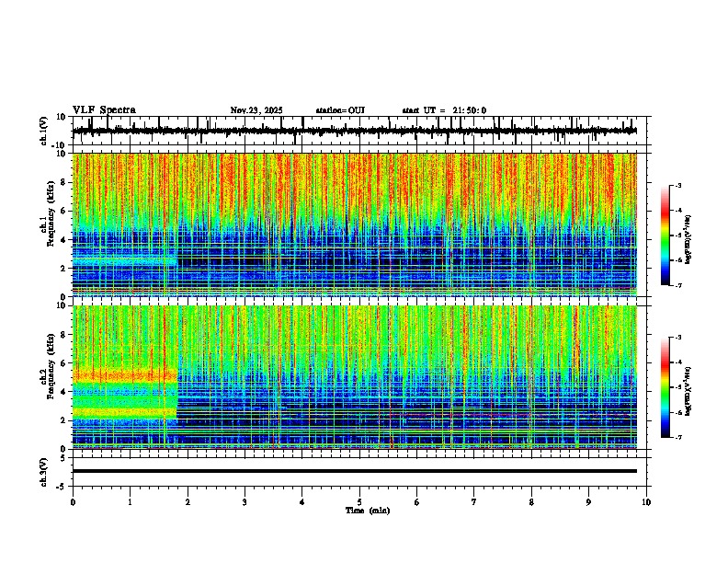This screenshot has width=728, height=563.
Task: Click the ch.2 spectrogram color scale bar
Action: click(x=665, y=387)
